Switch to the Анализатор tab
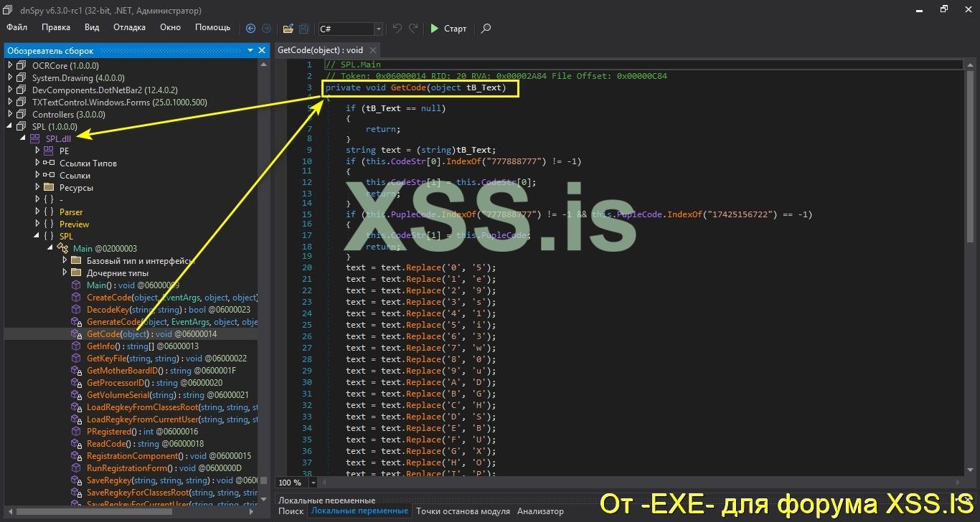The width and height of the screenshot is (980, 522). pos(540,511)
